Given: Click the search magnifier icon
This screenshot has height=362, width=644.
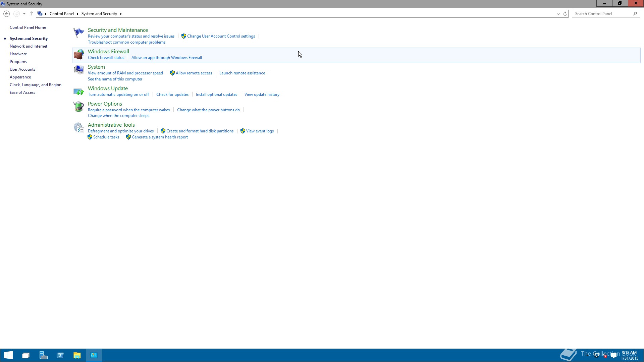Looking at the screenshot, I should click(x=635, y=14).
